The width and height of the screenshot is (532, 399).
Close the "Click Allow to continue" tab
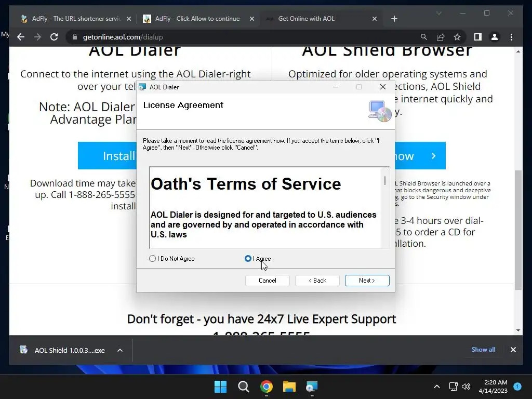252,19
